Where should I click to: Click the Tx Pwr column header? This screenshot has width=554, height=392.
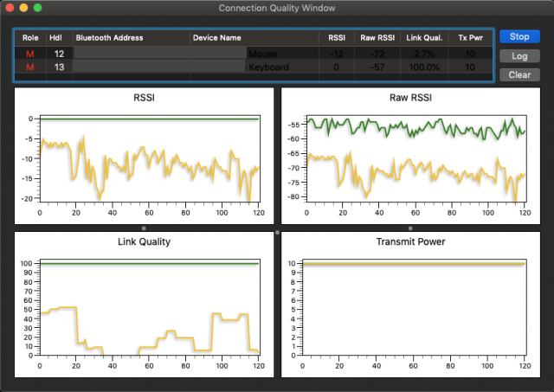coord(470,38)
